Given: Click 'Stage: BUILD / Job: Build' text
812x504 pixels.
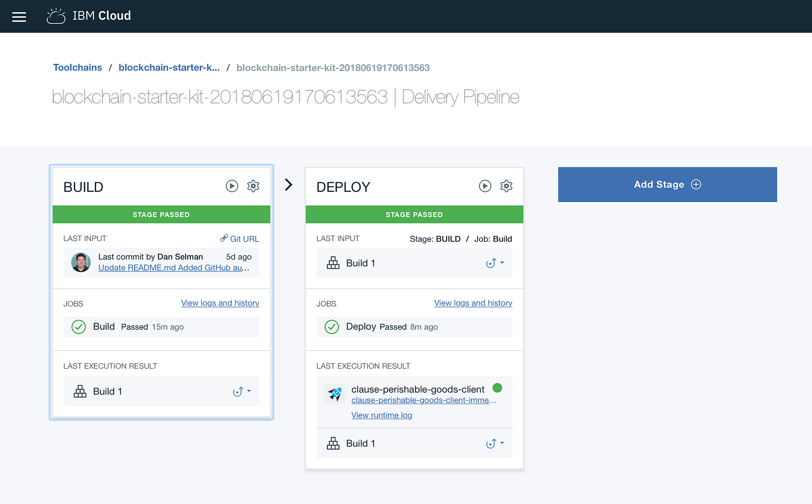Looking at the screenshot, I should (x=461, y=239).
